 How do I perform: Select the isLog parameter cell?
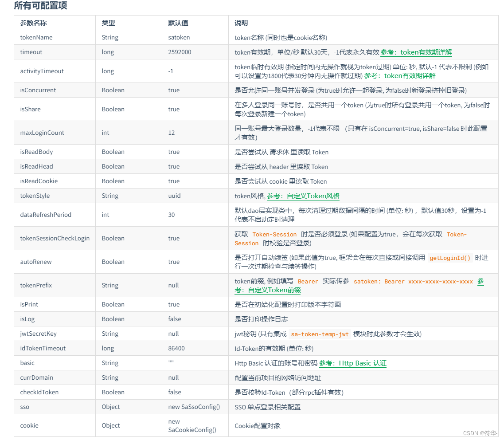click(x=55, y=319)
